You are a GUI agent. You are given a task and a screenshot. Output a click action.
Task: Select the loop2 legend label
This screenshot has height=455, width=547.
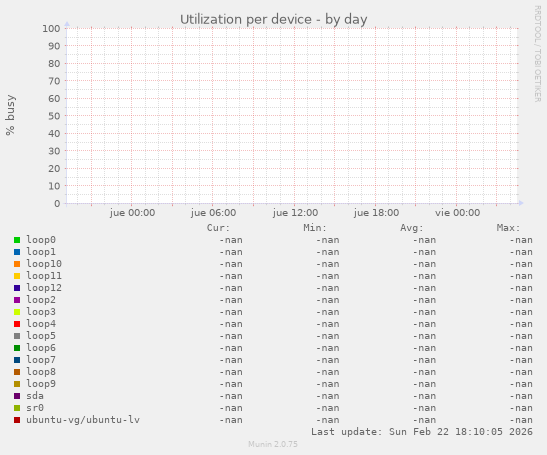41,300
